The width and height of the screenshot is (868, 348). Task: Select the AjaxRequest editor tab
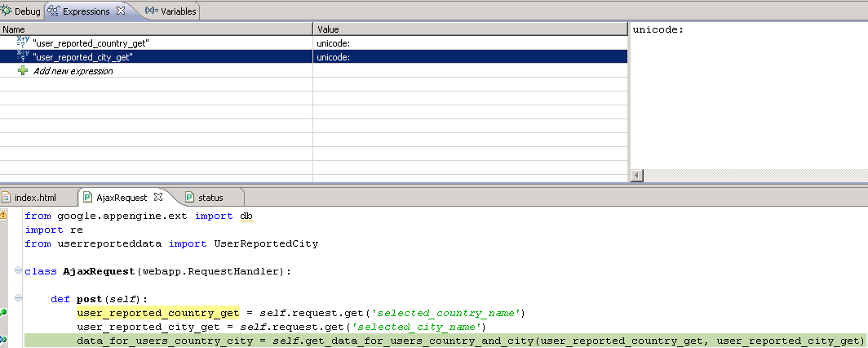pyautogui.click(x=122, y=197)
